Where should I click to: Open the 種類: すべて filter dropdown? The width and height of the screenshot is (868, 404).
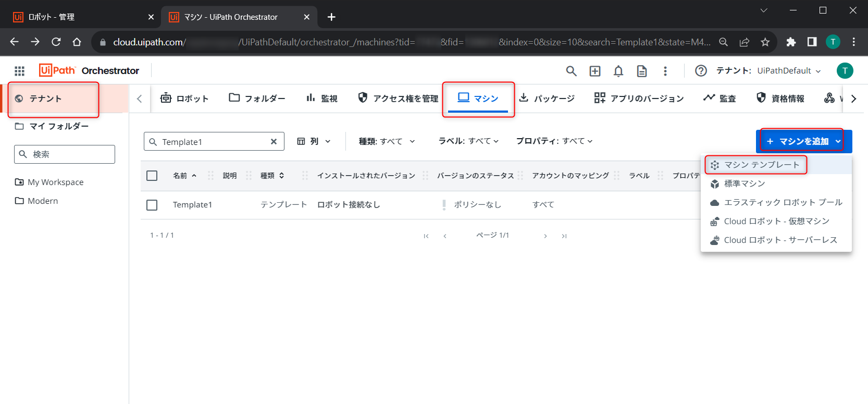(387, 141)
